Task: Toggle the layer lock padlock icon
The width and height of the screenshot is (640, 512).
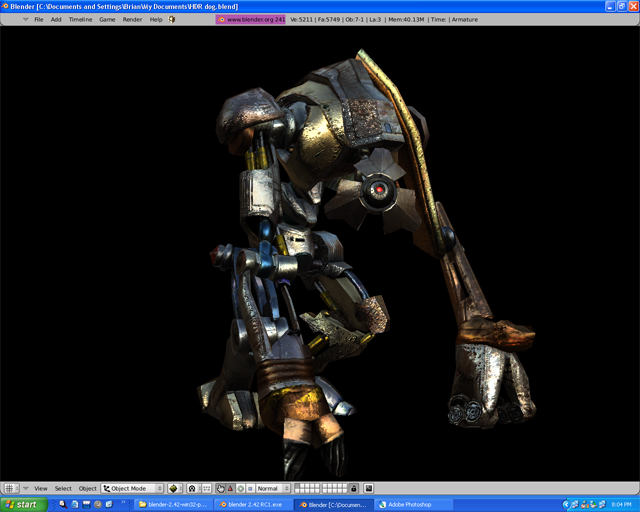Action: pos(354,488)
